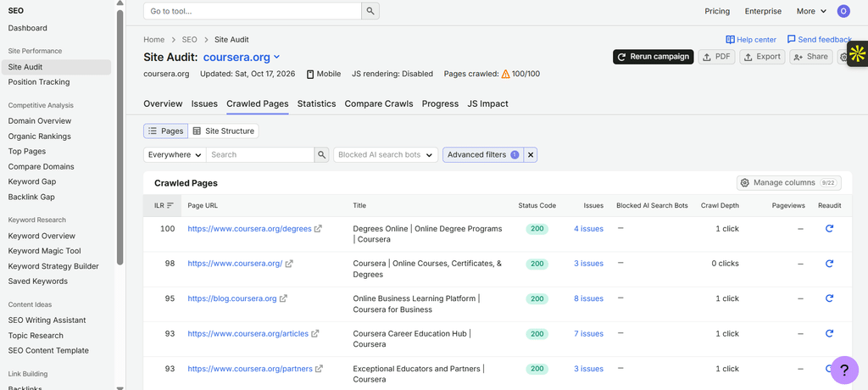
Task: Click the SEO breadcrumb
Action: click(x=189, y=39)
